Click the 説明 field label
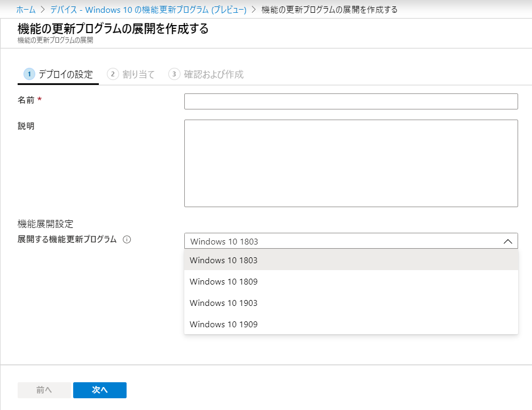Screen dimensions: 532x410 pos(26,126)
